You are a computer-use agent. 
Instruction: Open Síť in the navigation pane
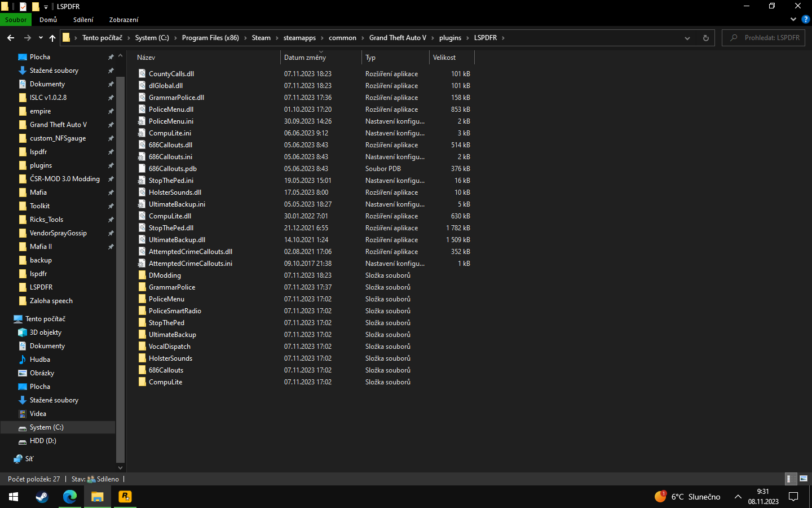pos(29,459)
